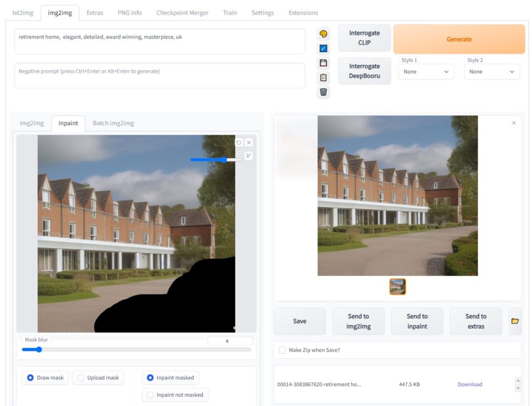Remove the image from the inpaint canvas
This screenshot has height=406, width=532.
tap(249, 142)
